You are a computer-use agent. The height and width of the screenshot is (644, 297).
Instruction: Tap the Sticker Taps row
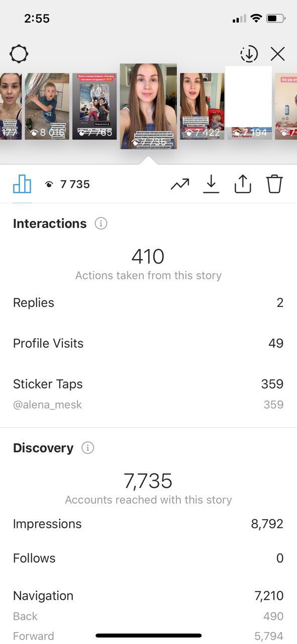coord(148,384)
